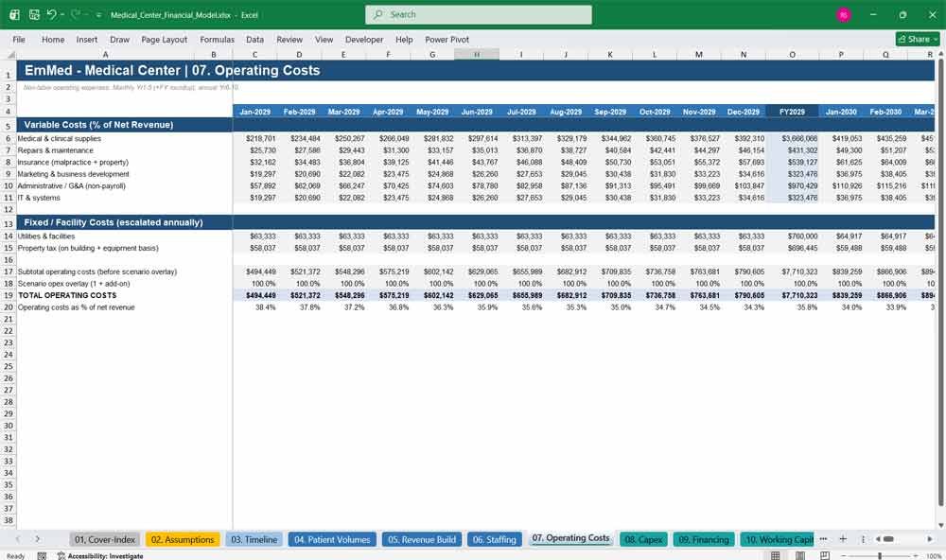The width and height of the screenshot is (946, 560).
Task: Click the vertical scrollbar thumb
Action: coord(940,281)
